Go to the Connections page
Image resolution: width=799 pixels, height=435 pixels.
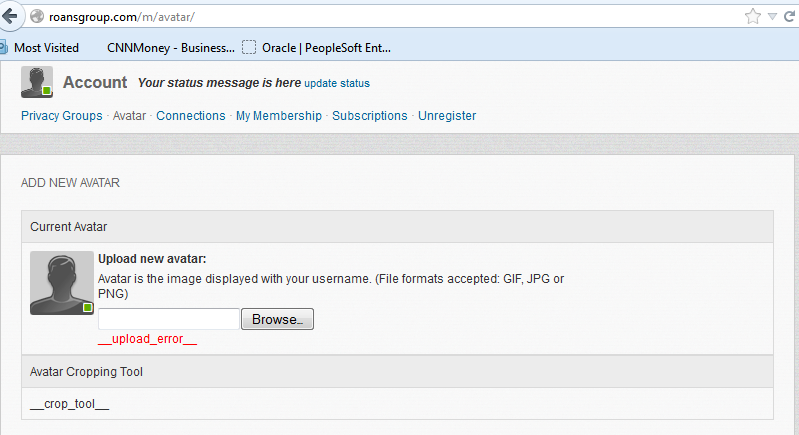point(191,116)
